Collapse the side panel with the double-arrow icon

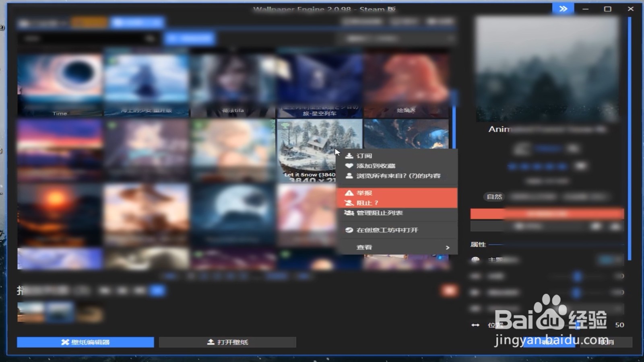point(563,8)
